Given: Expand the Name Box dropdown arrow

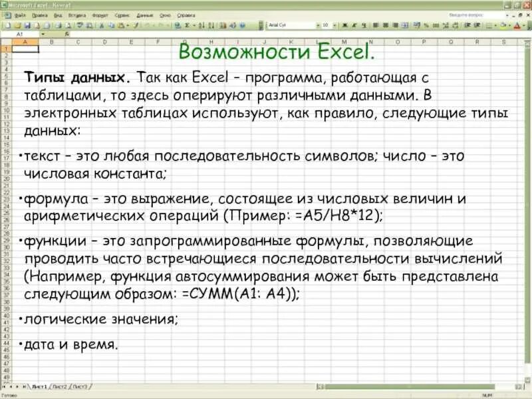Looking at the screenshot, I should (43, 34).
